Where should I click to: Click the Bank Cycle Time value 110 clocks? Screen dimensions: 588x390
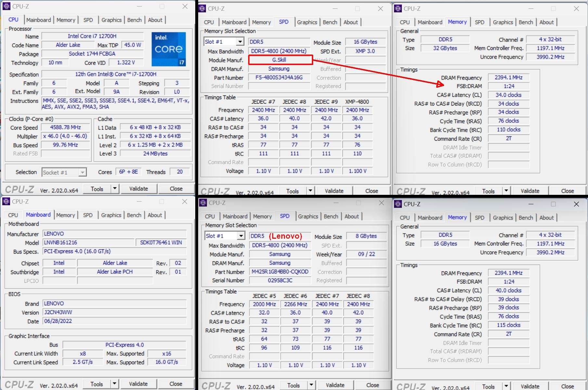pos(509,130)
